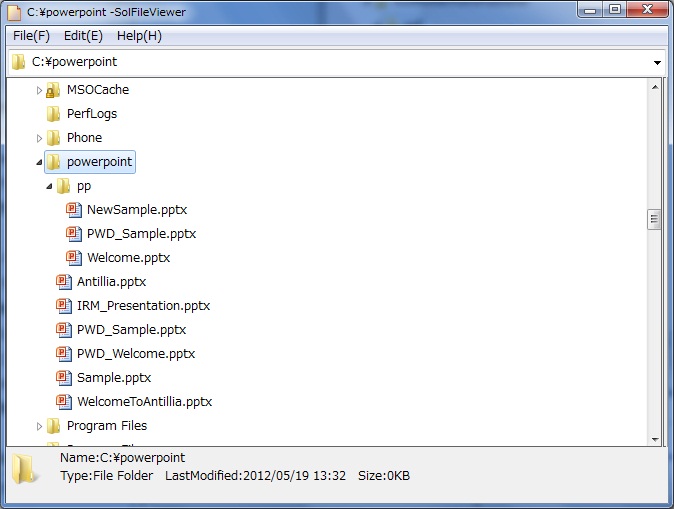This screenshot has width=674, height=509.
Task: Open the File(F) menu
Action: coord(31,36)
